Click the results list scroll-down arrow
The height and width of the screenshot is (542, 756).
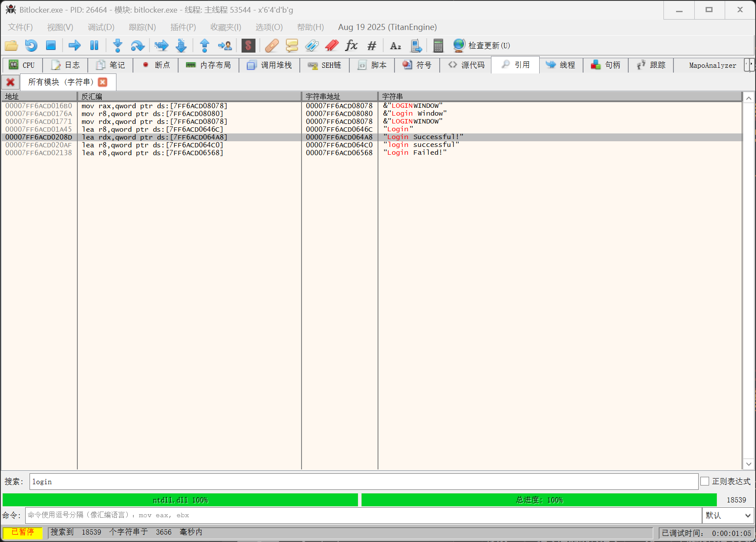748,464
